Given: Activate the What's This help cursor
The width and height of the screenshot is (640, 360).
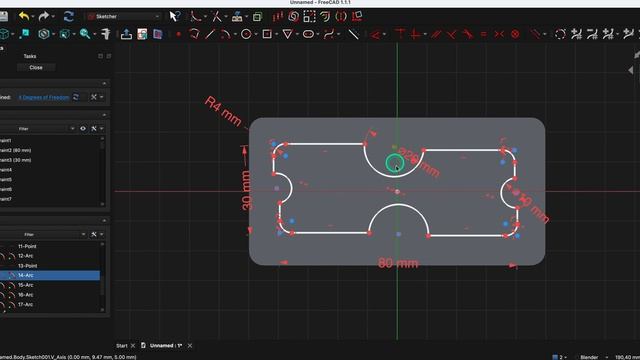Looking at the screenshot, I should click(174, 16).
